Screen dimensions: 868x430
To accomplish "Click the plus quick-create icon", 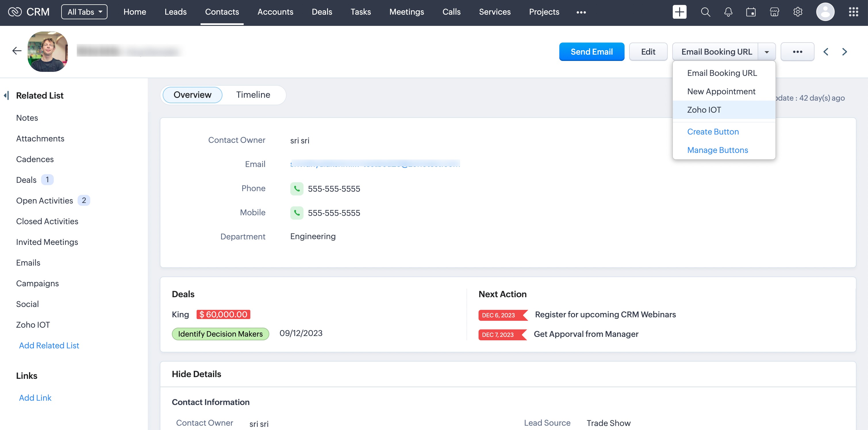I will click(679, 12).
